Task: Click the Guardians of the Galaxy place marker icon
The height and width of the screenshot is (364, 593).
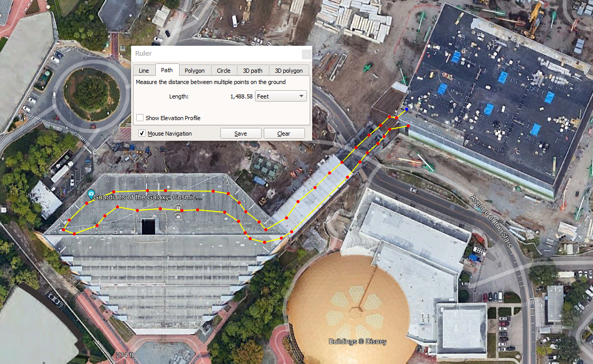Action: tap(91, 195)
